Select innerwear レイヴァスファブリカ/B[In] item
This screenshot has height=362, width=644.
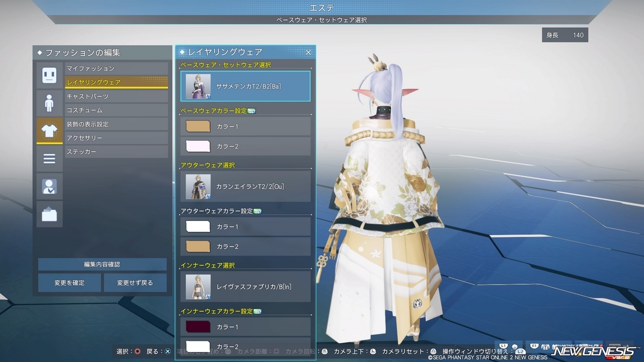point(245,286)
